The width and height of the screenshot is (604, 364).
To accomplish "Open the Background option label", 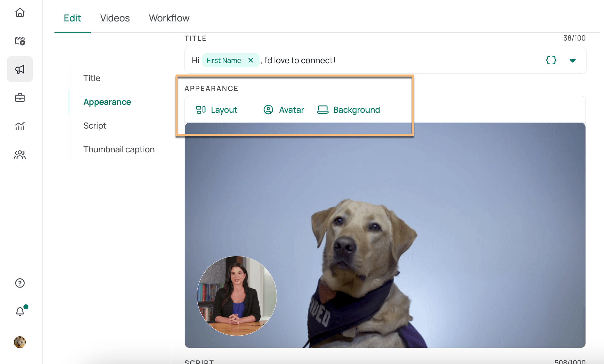I will tap(356, 110).
